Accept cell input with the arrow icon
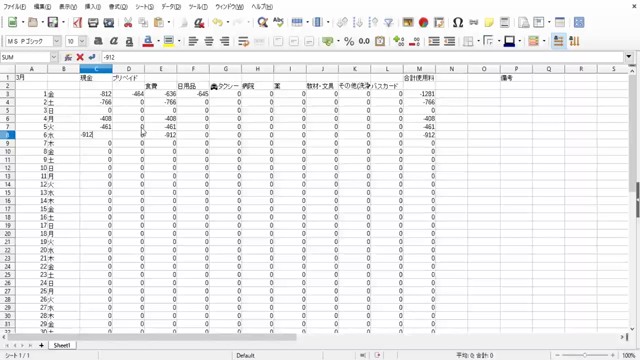 coord(92,57)
